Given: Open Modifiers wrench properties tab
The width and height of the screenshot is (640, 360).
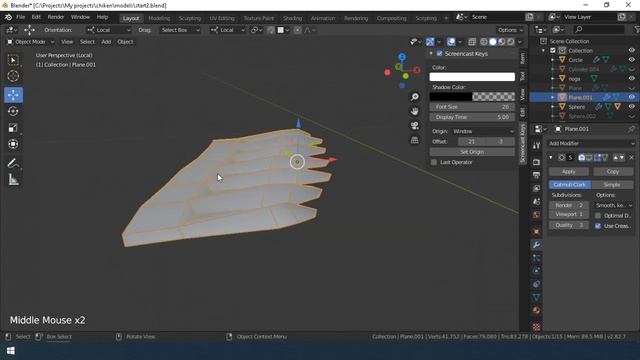Looking at the screenshot, I should [x=536, y=244].
